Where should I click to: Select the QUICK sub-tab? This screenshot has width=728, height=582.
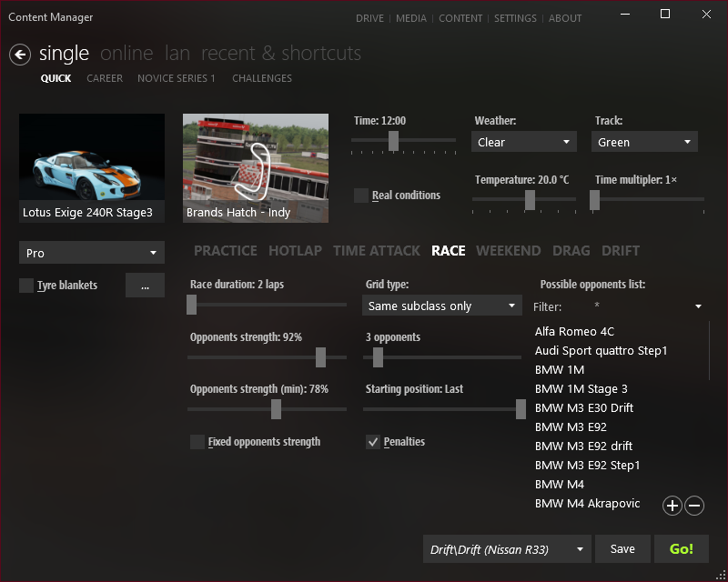coord(56,78)
